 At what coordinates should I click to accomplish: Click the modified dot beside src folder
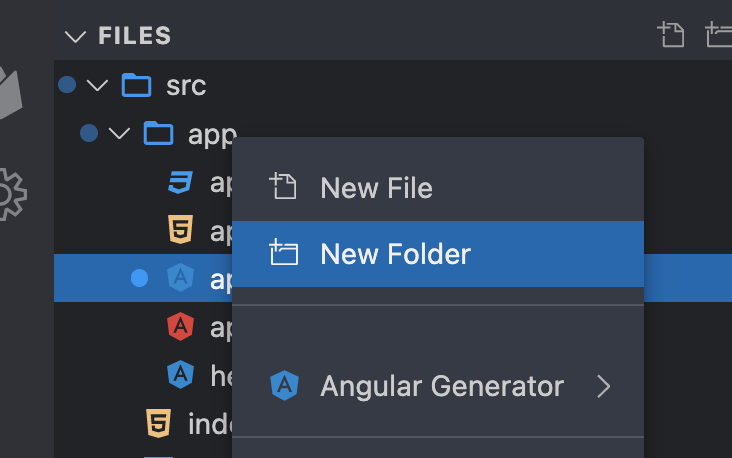67,85
